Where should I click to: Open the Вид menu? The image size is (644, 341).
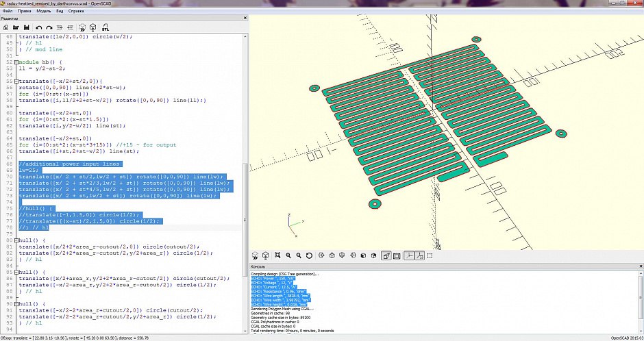[x=60, y=11]
